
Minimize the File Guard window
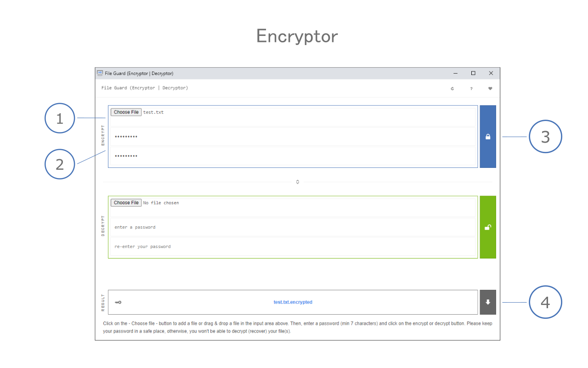pyautogui.click(x=455, y=73)
